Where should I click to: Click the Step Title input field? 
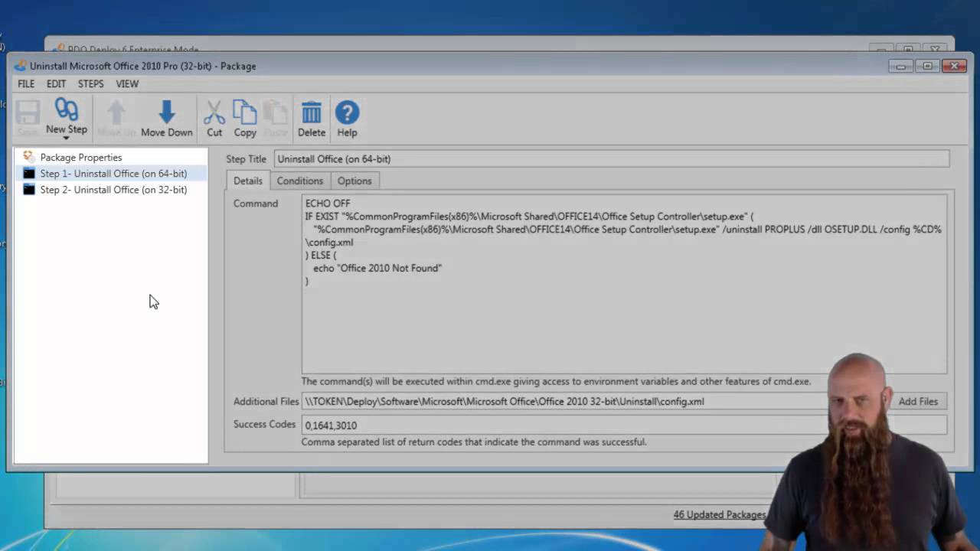coord(612,158)
